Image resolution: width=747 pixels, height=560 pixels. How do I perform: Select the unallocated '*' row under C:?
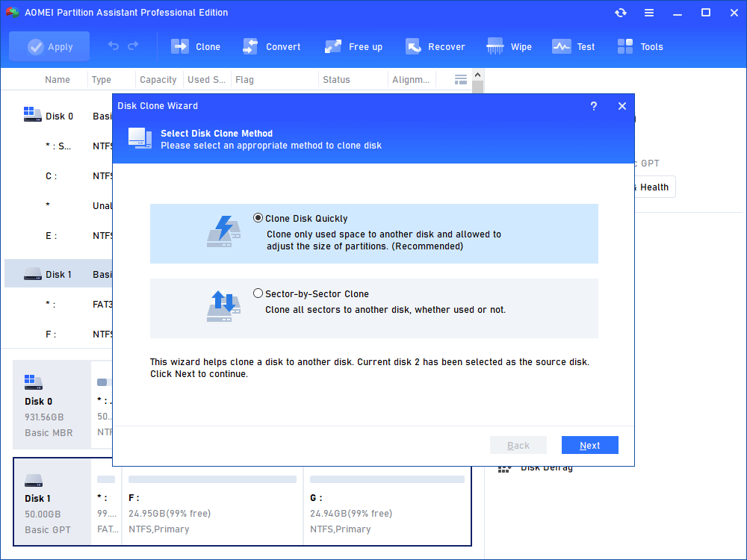click(58, 205)
